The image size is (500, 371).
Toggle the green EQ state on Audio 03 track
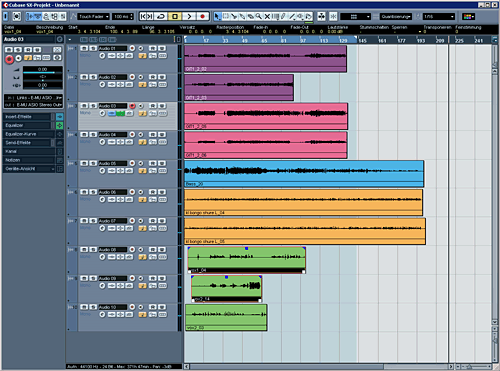(120, 114)
